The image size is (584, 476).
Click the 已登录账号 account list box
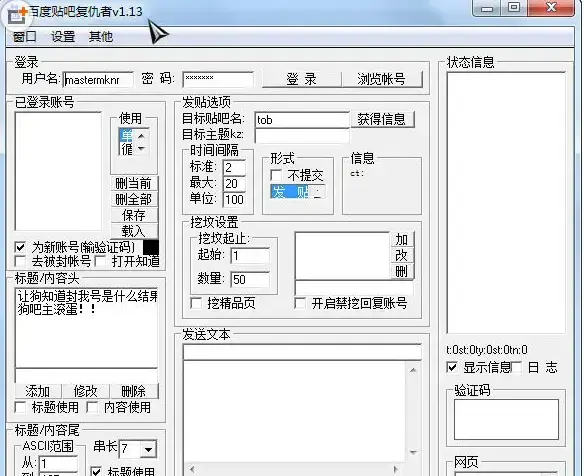[x=58, y=171]
